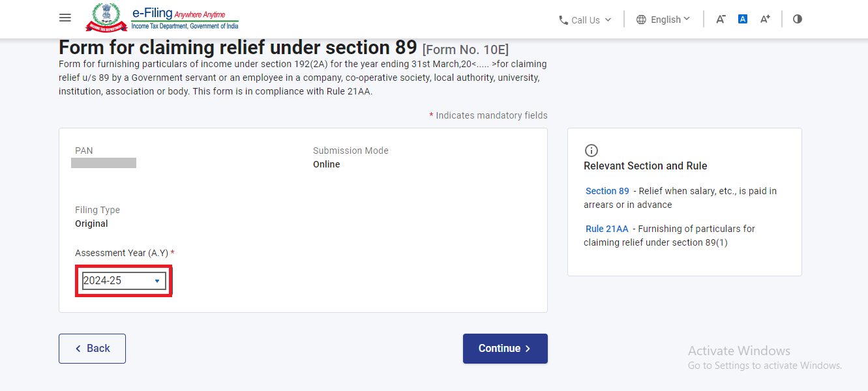Increase font size with A+ icon
Image resolution: width=868 pixels, height=391 pixels.
(765, 19)
